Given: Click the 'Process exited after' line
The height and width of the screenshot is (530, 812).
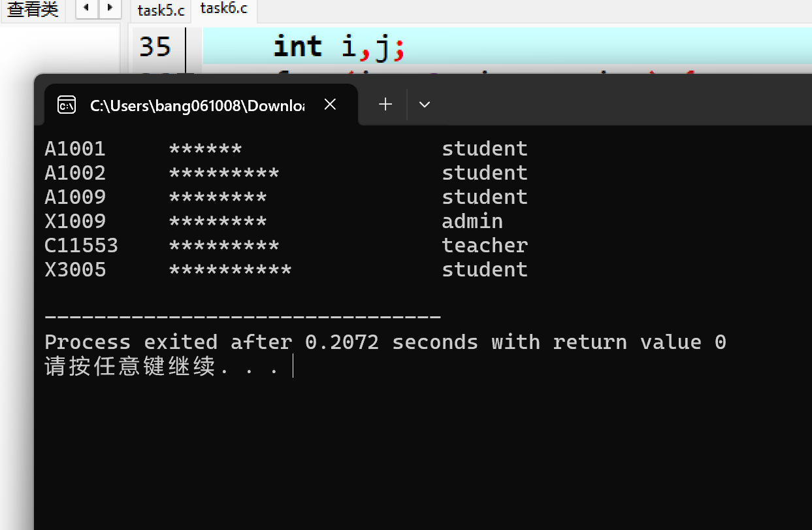Looking at the screenshot, I should pos(385,342).
